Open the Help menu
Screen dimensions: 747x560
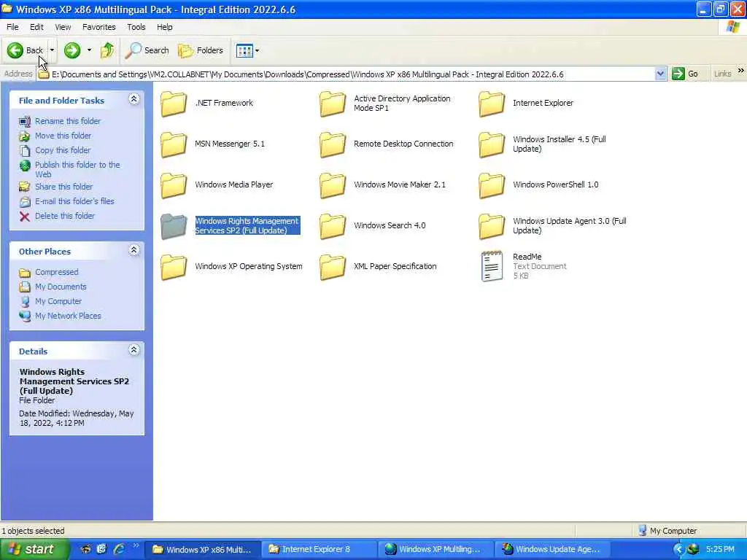pyautogui.click(x=165, y=27)
